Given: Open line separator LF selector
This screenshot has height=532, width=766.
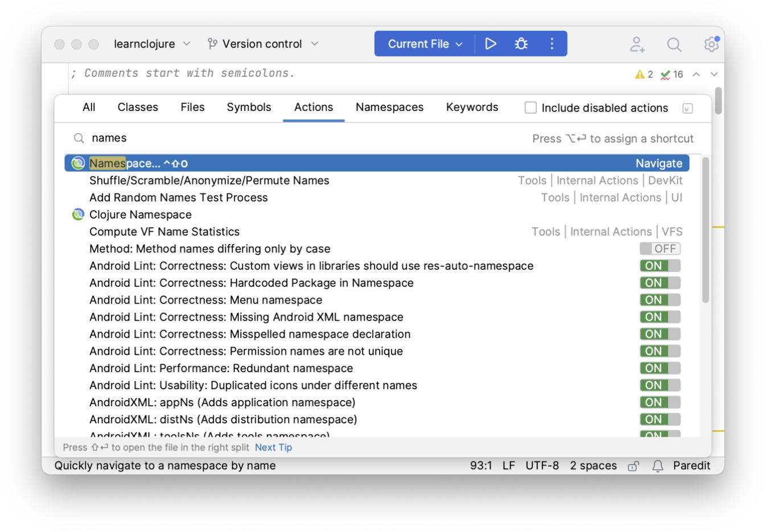Looking at the screenshot, I should click(x=509, y=466).
